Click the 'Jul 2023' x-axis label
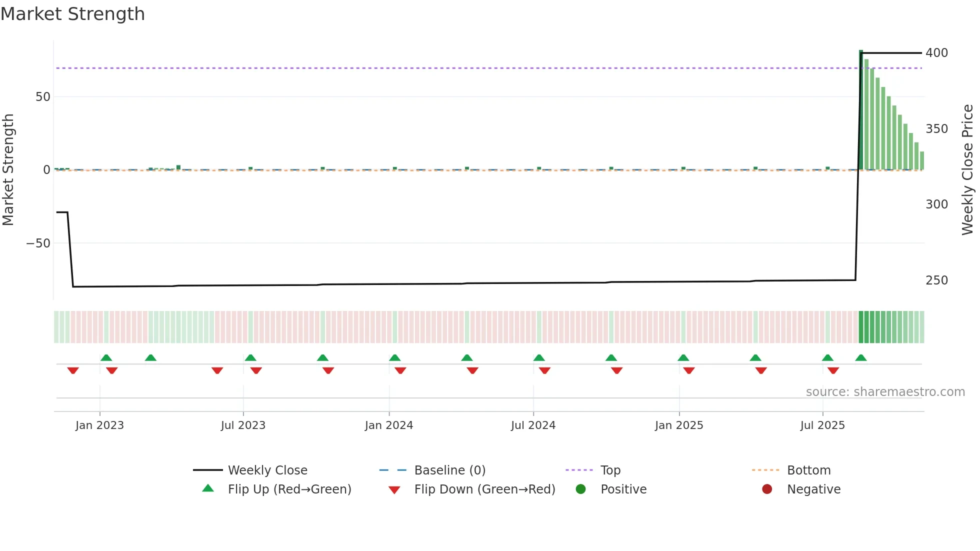 (243, 425)
